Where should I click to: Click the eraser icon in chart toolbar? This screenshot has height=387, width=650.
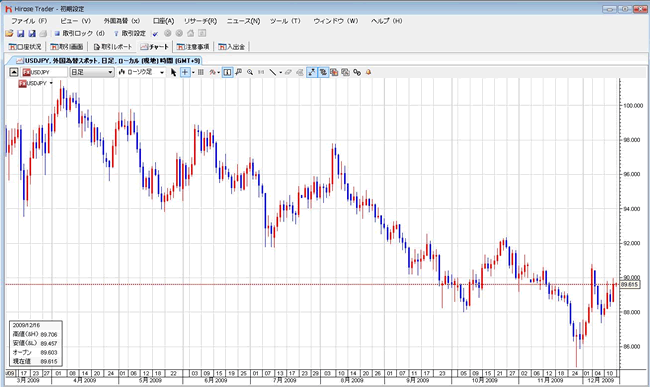[x=288, y=72]
